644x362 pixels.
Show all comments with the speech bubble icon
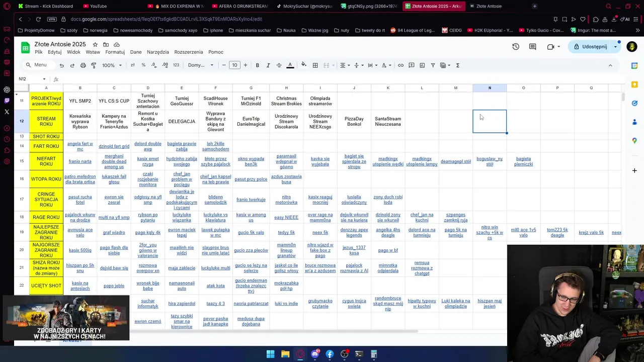pyautogui.click(x=532, y=47)
